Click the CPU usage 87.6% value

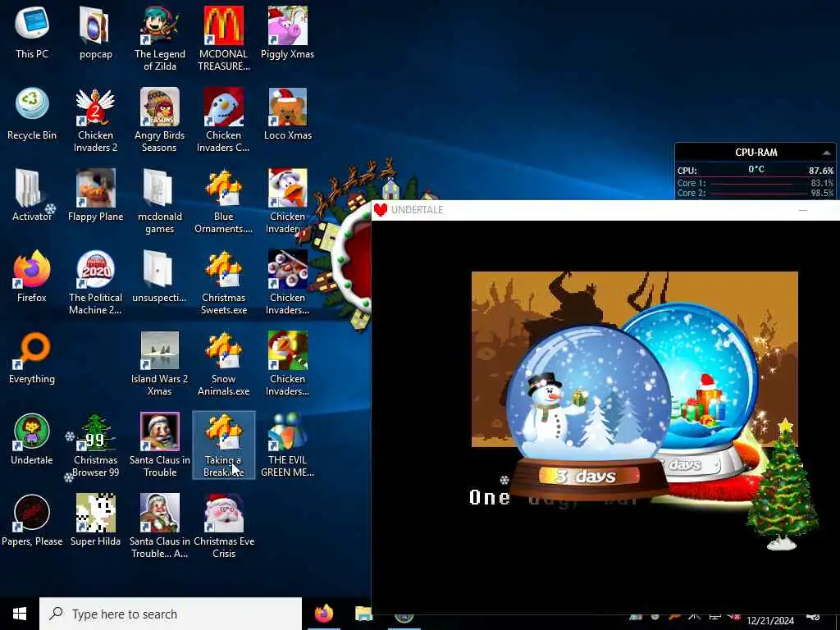[x=820, y=171]
